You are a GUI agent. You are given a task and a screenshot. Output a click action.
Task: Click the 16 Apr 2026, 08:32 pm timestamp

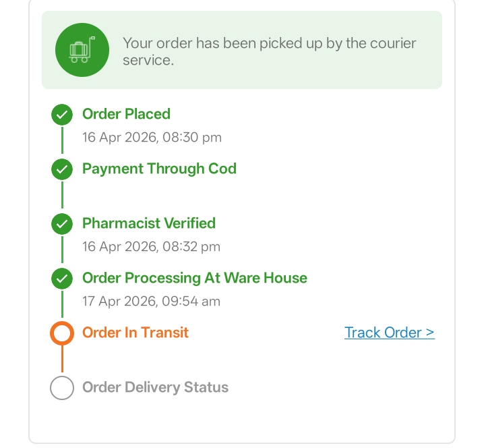[x=151, y=246]
